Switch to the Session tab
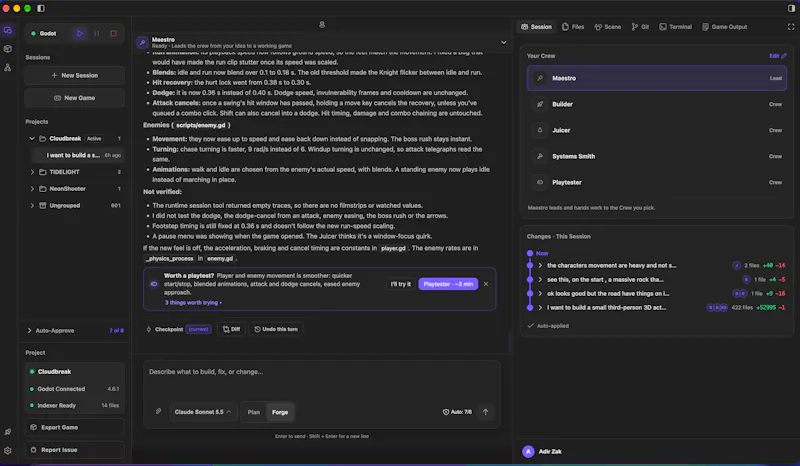Image resolution: width=800 pixels, height=466 pixels. tap(537, 27)
